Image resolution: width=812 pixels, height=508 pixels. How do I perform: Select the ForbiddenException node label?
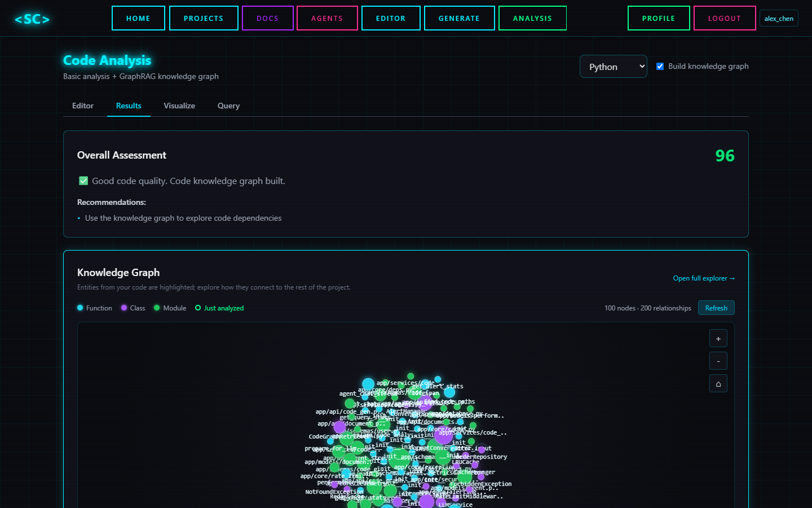[x=481, y=484]
